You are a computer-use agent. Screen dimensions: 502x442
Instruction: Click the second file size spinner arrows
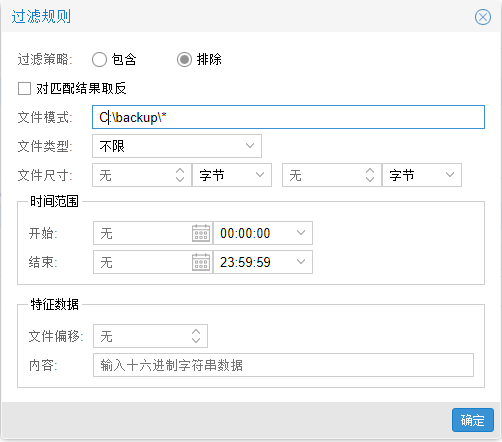coord(370,175)
